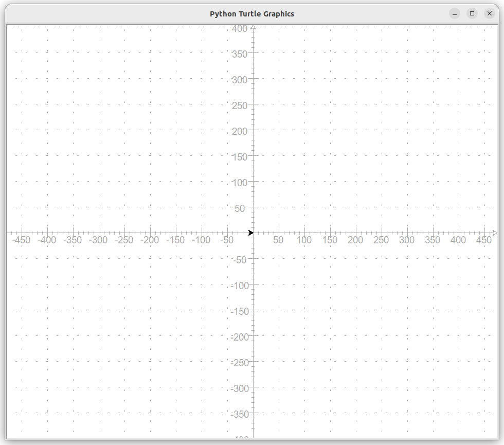Click the y-axis label -300

pyautogui.click(x=240, y=388)
